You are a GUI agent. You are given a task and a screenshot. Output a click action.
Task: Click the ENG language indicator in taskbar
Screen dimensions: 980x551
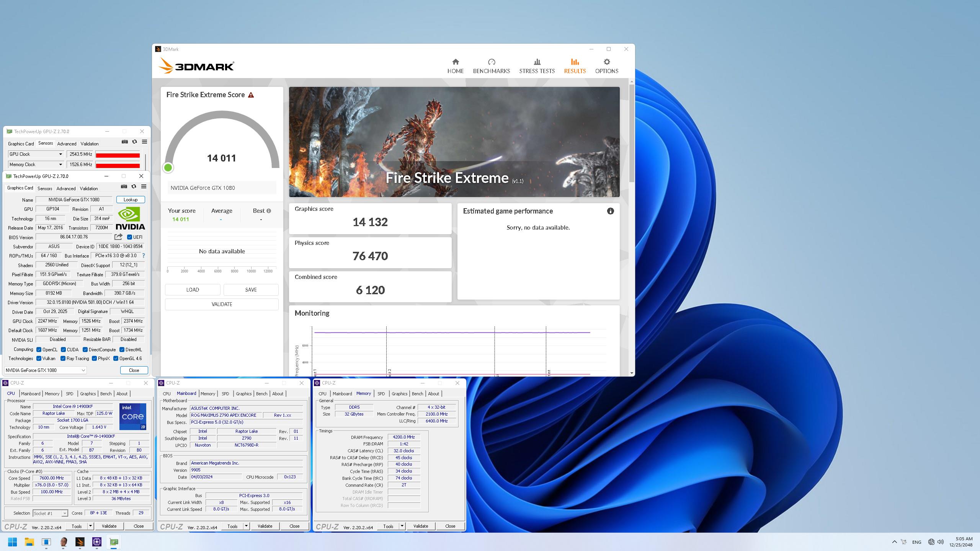point(916,542)
